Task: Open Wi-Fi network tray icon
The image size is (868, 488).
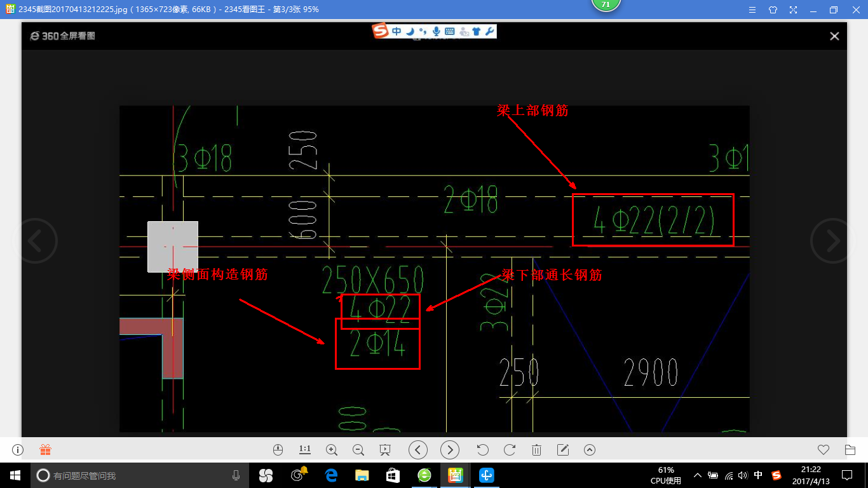Action: coord(729,475)
